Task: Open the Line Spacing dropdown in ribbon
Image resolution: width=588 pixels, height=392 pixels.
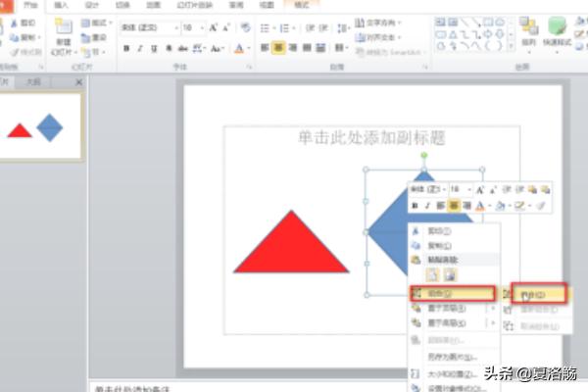Action: coord(342,27)
